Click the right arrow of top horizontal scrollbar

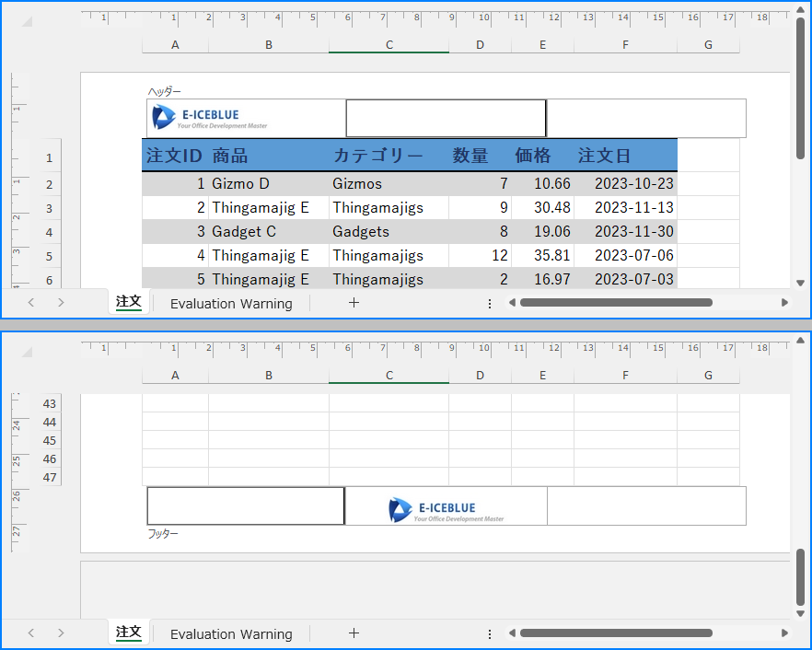(784, 303)
